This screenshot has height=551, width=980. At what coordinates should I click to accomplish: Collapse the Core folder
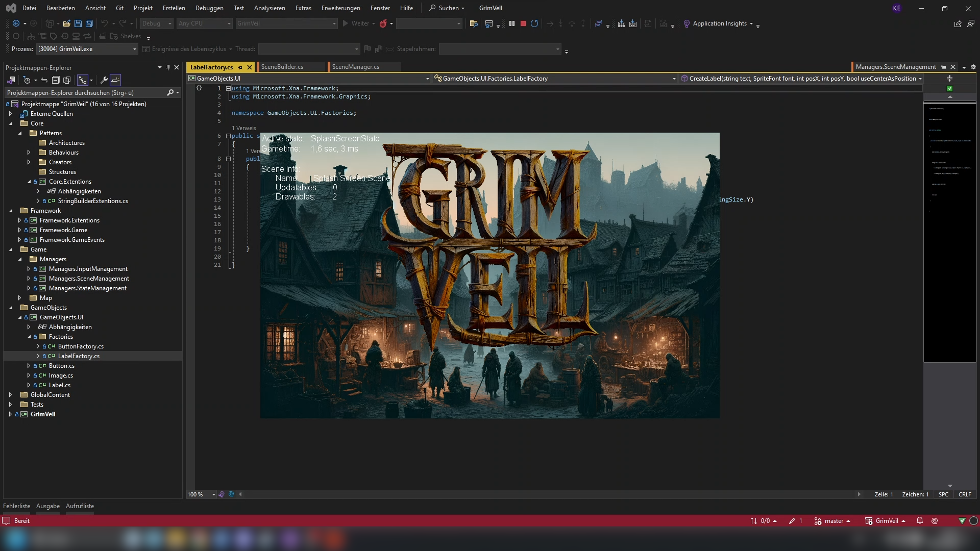point(10,123)
